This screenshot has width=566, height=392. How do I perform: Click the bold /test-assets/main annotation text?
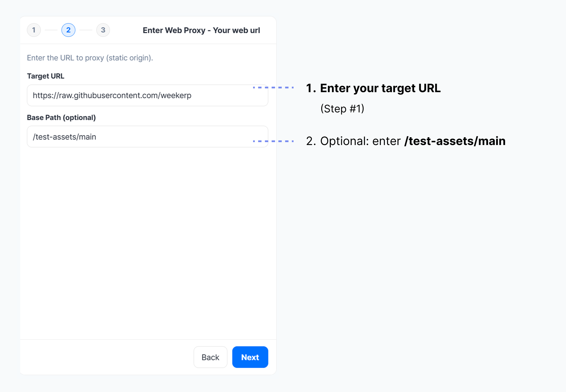coord(455,141)
